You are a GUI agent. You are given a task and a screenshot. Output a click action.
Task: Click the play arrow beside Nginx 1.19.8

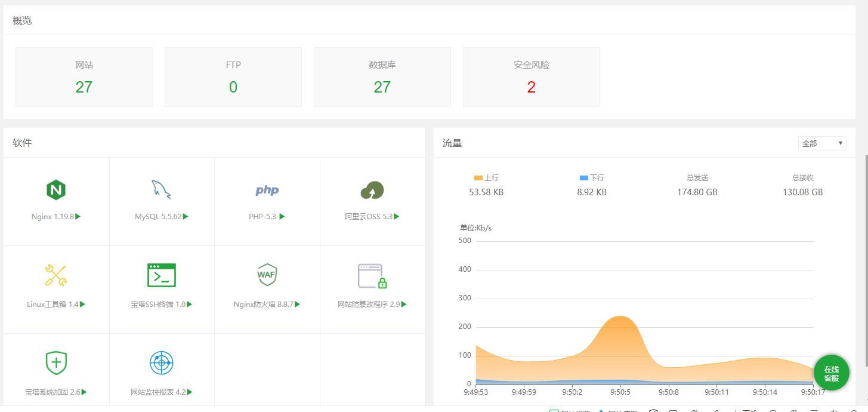78,217
